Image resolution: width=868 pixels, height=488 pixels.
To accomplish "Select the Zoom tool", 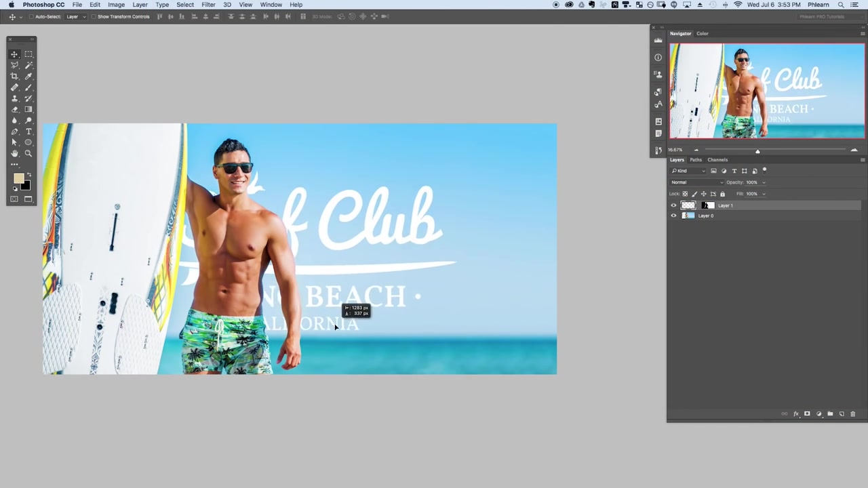I will tap(28, 153).
